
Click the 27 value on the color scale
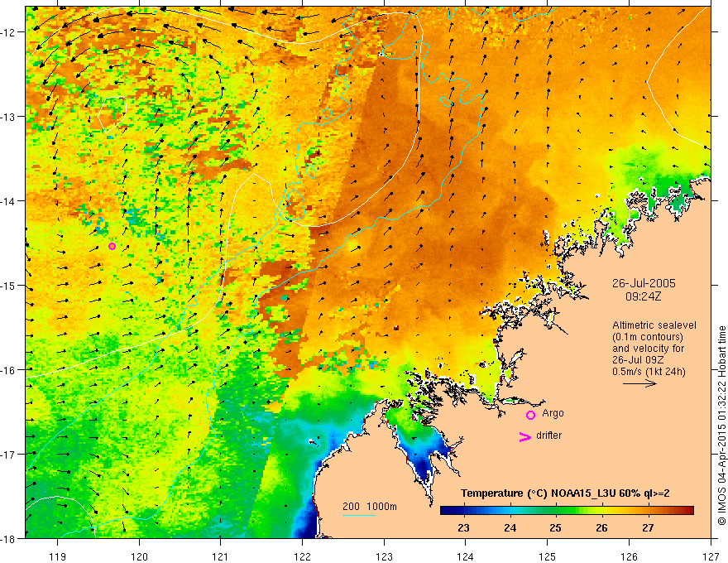648,528
